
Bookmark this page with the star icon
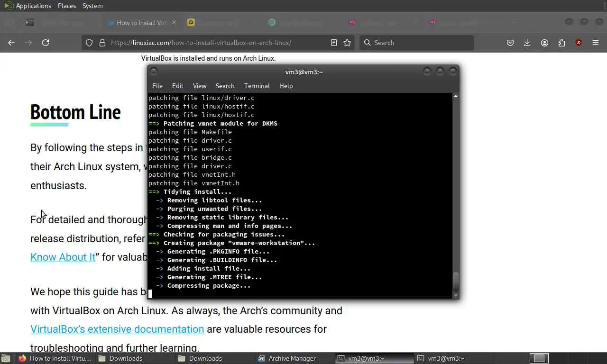pyautogui.click(x=347, y=43)
